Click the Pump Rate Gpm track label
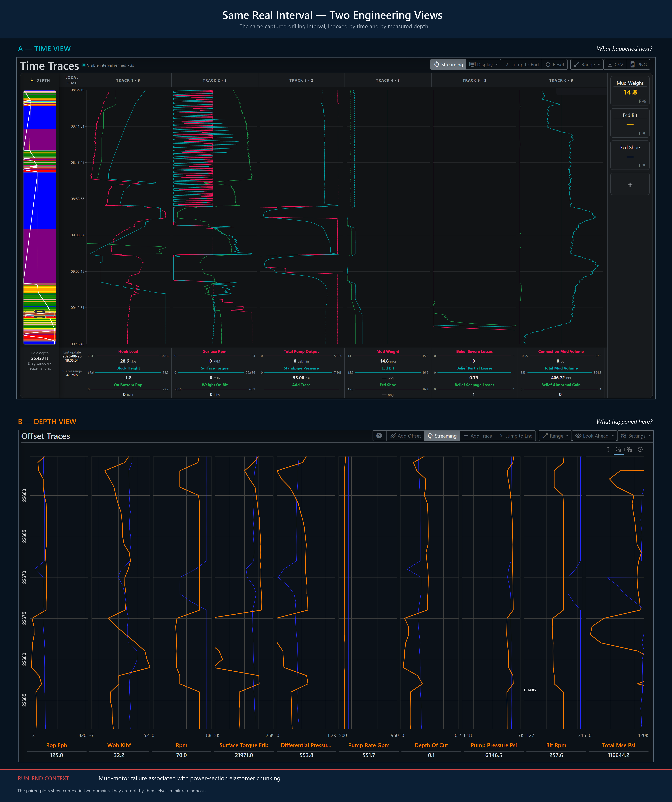This screenshot has height=802, width=672. tap(369, 745)
